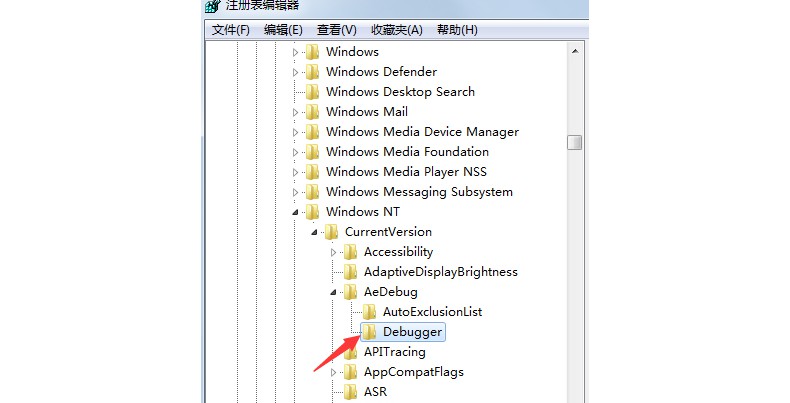Click the tree scrollbar up arrow
This screenshot has width=790, height=403.
(574, 51)
